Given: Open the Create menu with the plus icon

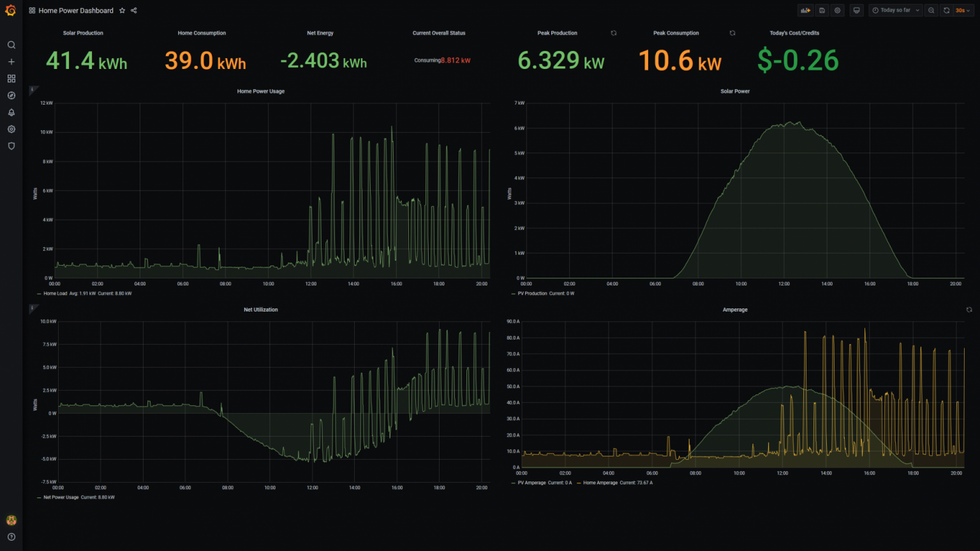Looking at the screenshot, I should (11, 61).
